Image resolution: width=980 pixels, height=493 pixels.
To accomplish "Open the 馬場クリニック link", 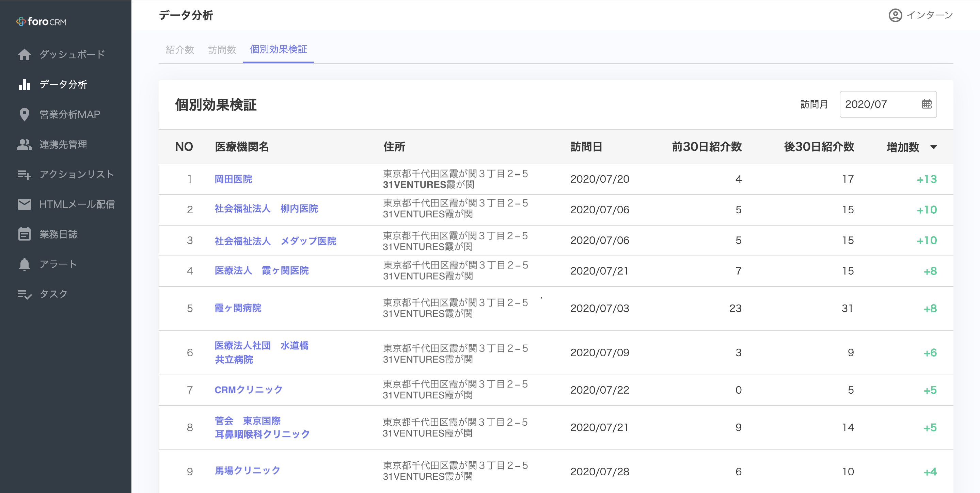I will [247, 471].
